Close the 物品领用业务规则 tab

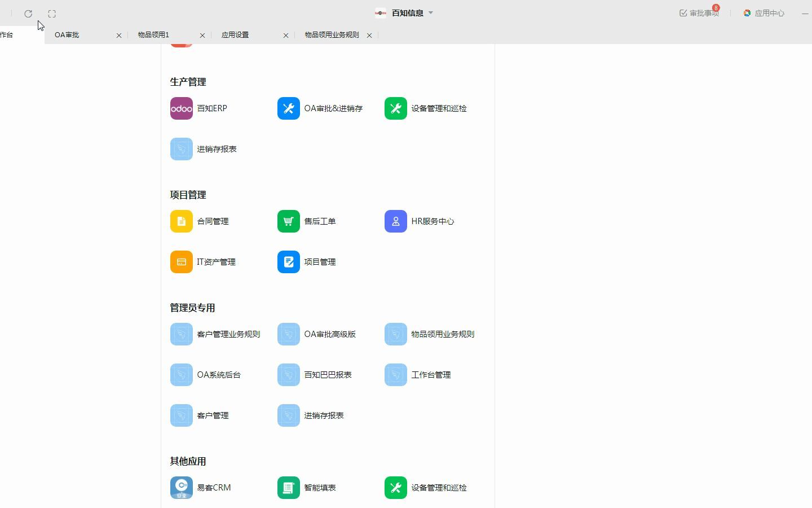369,36
